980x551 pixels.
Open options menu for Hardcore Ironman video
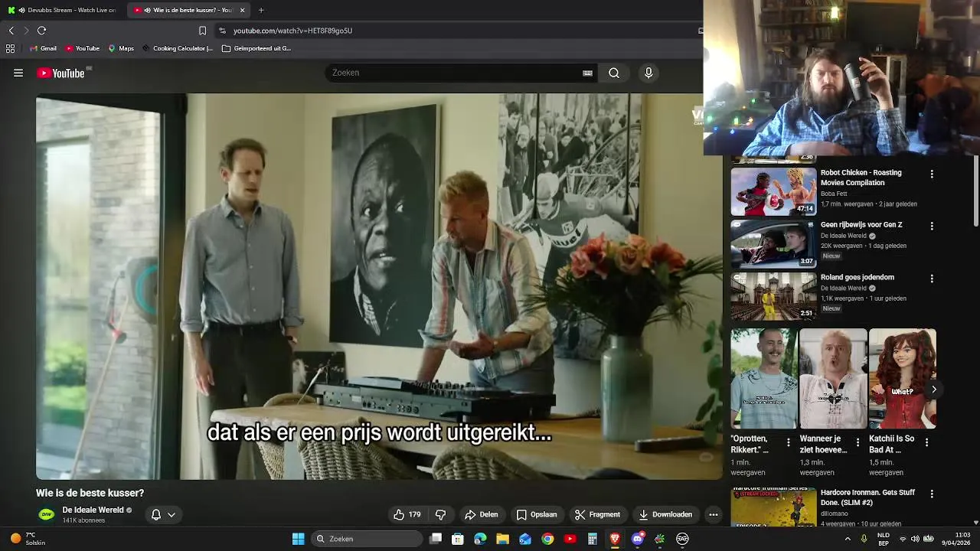pyautogui.click(x=932, y=494)
